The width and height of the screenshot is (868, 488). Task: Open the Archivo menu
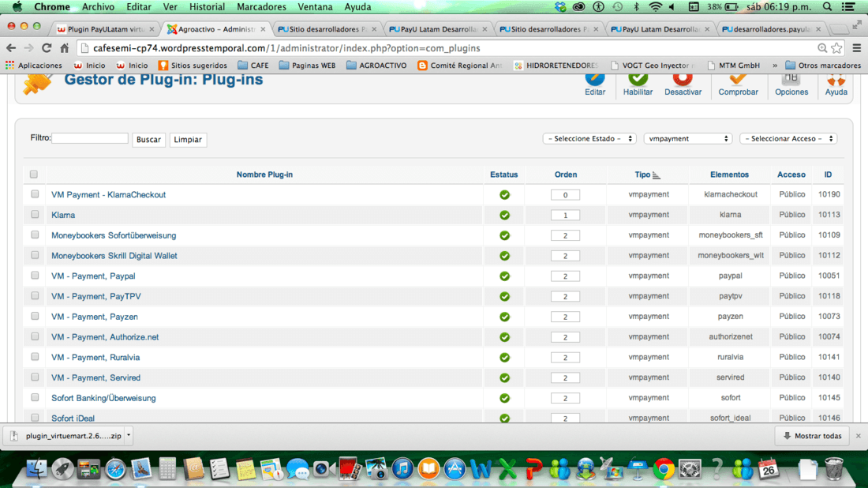(x=98, y=6)
